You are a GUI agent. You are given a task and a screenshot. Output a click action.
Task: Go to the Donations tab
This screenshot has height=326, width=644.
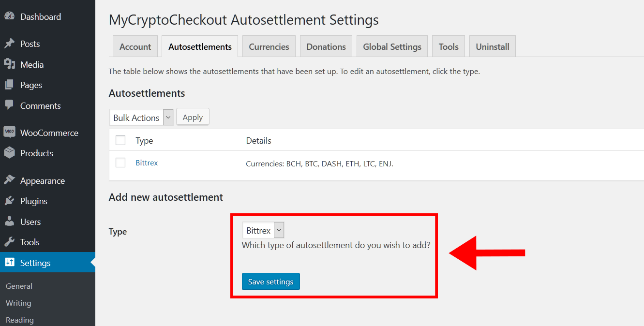[x=326, y=46]
